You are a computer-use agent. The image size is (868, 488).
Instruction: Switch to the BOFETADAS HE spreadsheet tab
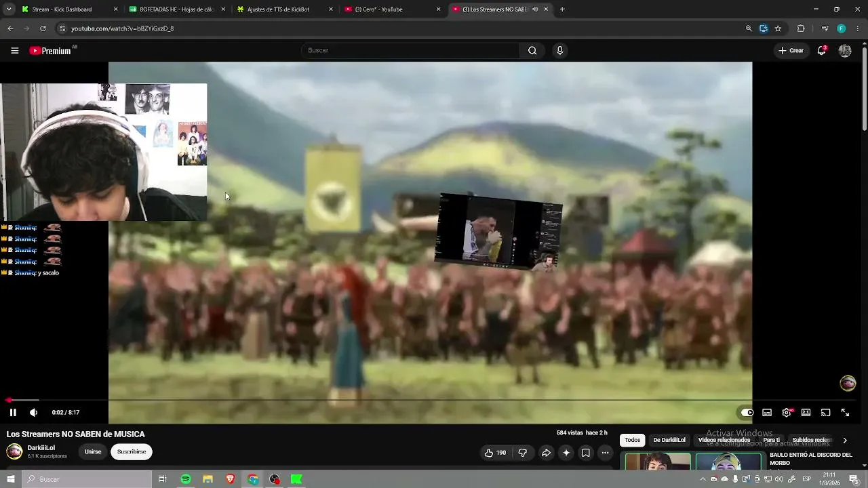pos(177,9)
